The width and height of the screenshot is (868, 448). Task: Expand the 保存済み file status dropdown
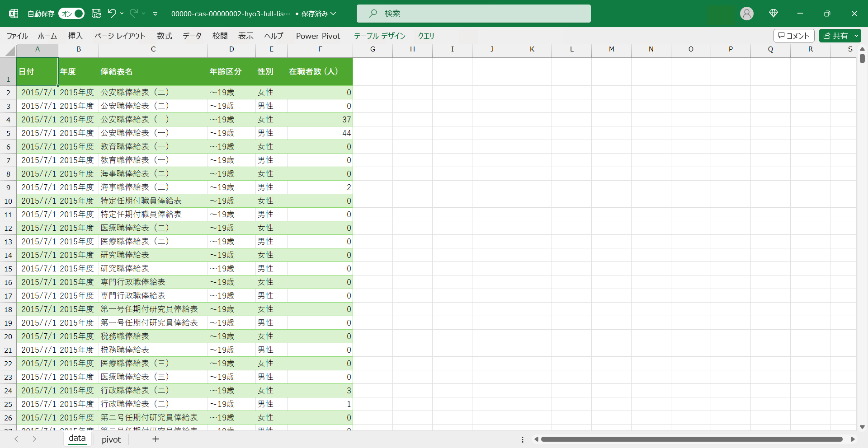click(333, 14)
